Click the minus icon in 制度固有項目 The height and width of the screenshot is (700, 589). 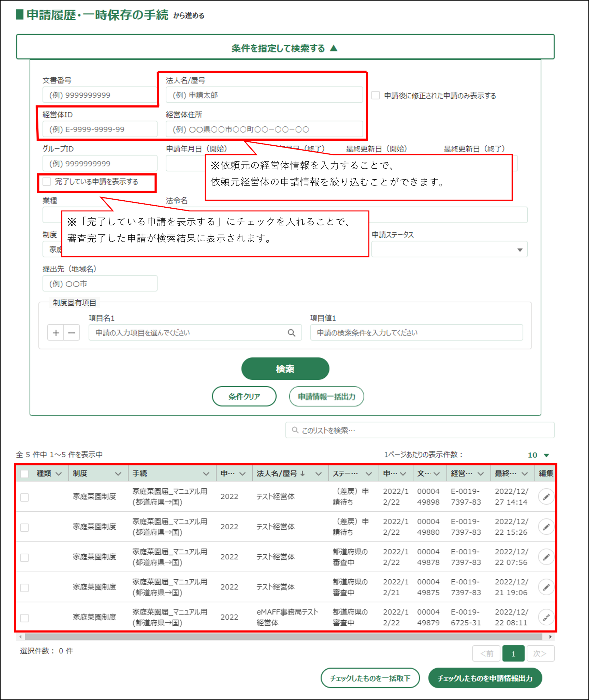tap(72, 333)
